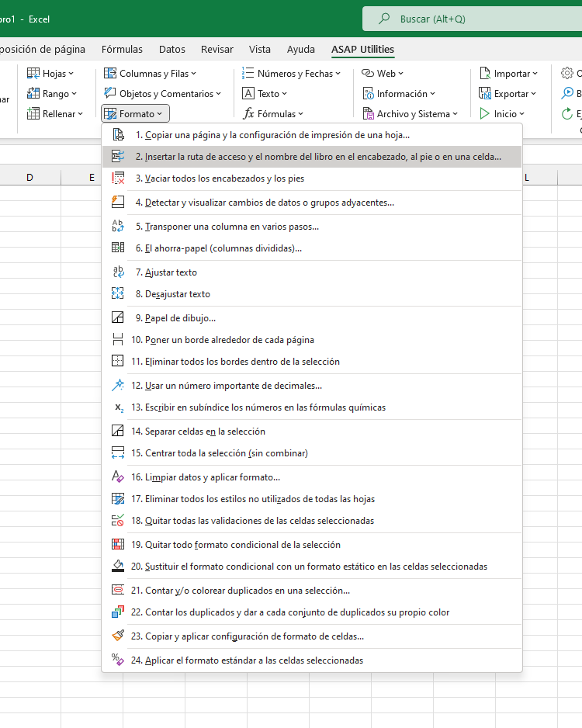Click the remove all borders icon (item 11)
Screen dimensions: 582x728
point(118,361)
